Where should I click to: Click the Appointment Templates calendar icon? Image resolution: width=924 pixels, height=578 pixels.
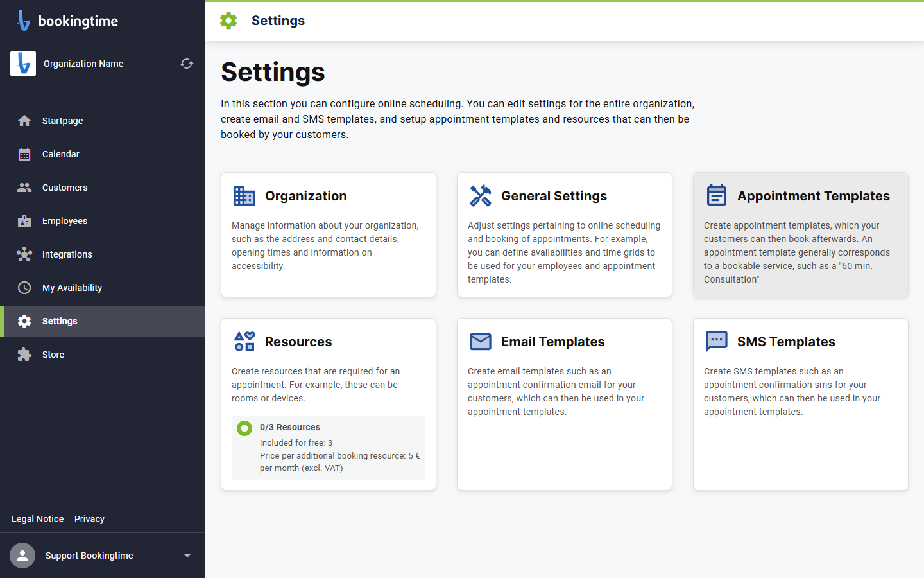click(x=717, y=195)
